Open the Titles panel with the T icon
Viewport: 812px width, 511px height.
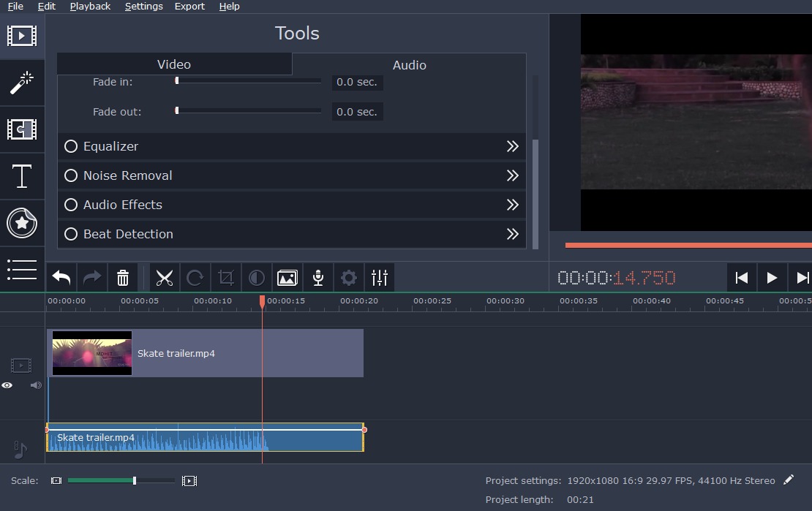pyautogui.click(x=22, y=176)
